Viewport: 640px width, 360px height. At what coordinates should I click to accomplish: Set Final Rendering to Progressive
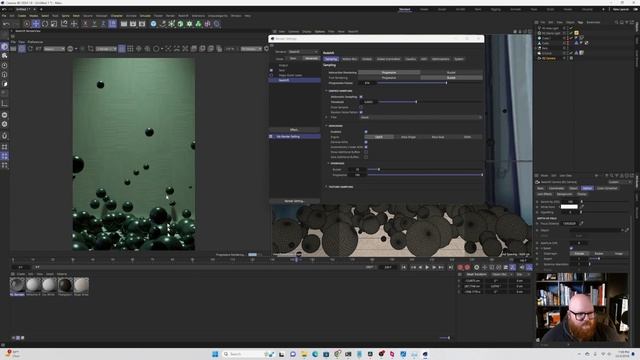(x=389, y=78)
